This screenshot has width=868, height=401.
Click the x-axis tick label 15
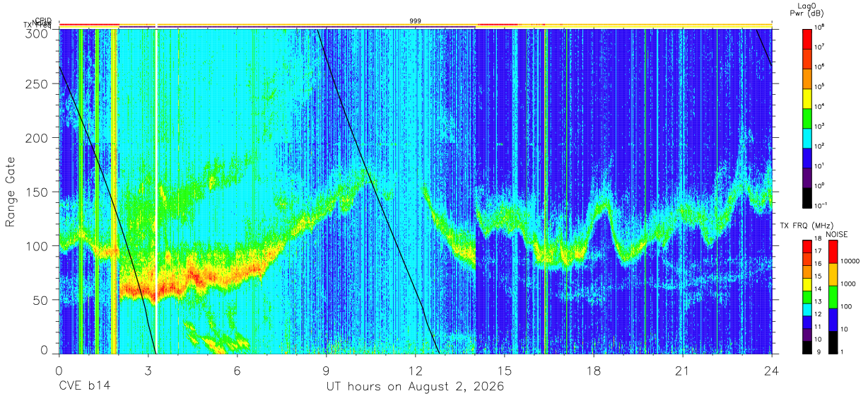[x=505, y=371]
